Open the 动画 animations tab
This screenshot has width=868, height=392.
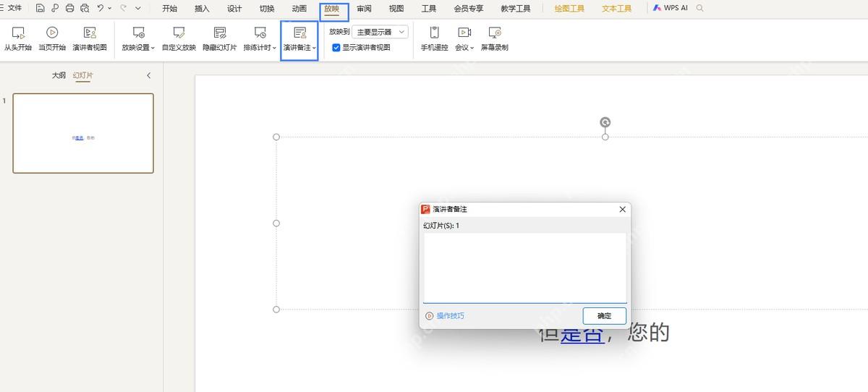(299, 9)
